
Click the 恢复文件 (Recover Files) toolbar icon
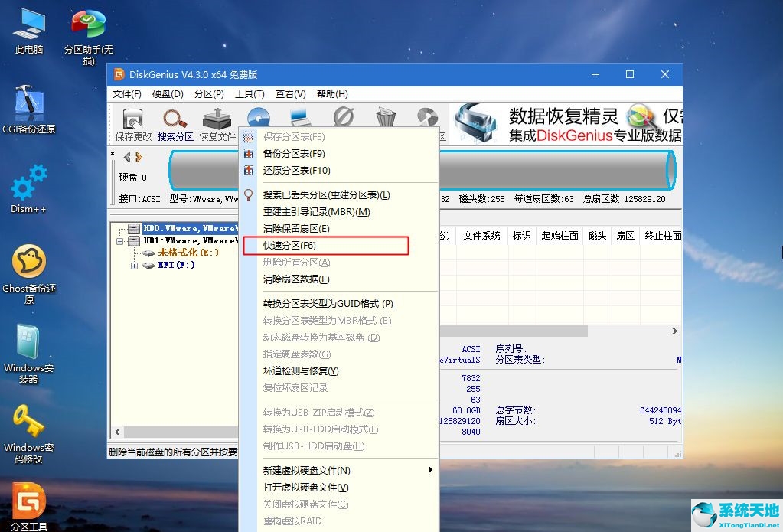[217, 122]
